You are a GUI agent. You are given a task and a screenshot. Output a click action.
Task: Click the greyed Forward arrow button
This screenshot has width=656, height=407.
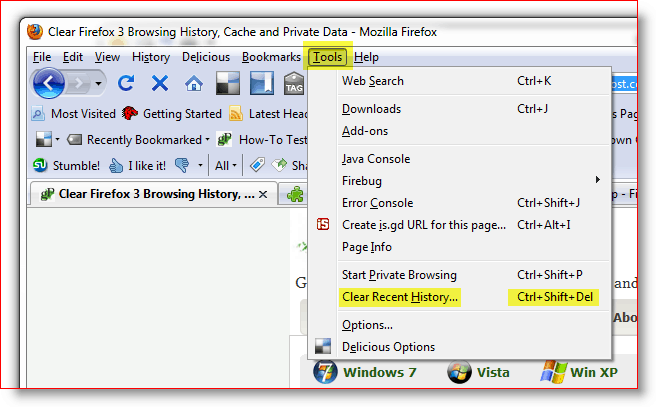[x=78, y=84]
